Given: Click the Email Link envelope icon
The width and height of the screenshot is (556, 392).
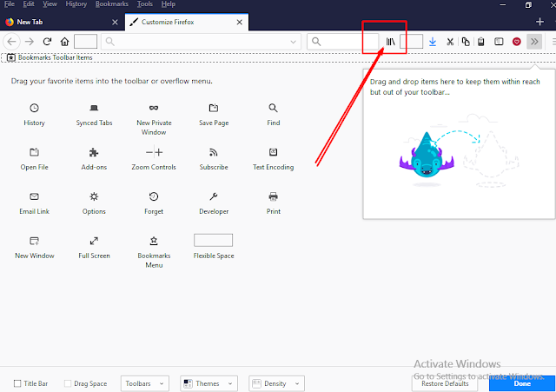Looking at the screenshot, I should tap(34, 196).
